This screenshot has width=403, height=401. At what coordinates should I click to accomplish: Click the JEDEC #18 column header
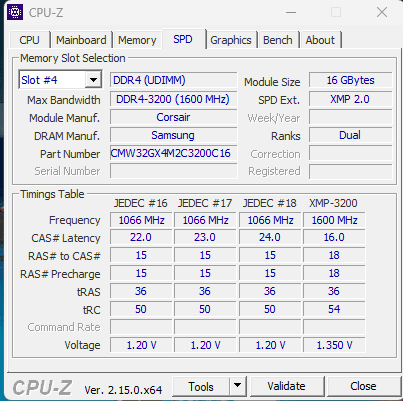point(269,203)
